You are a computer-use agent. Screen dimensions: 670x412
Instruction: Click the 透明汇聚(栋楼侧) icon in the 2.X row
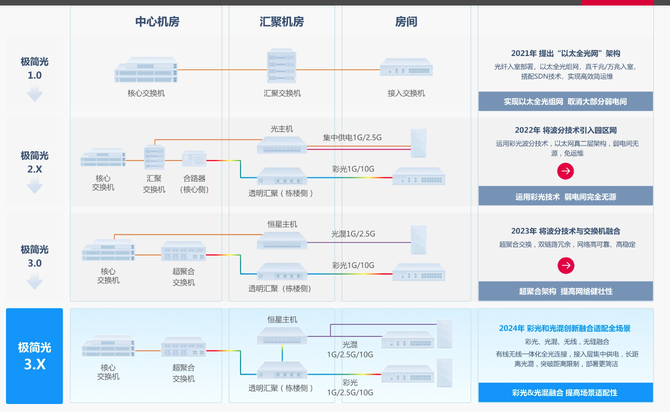click(x=281, y=176)
